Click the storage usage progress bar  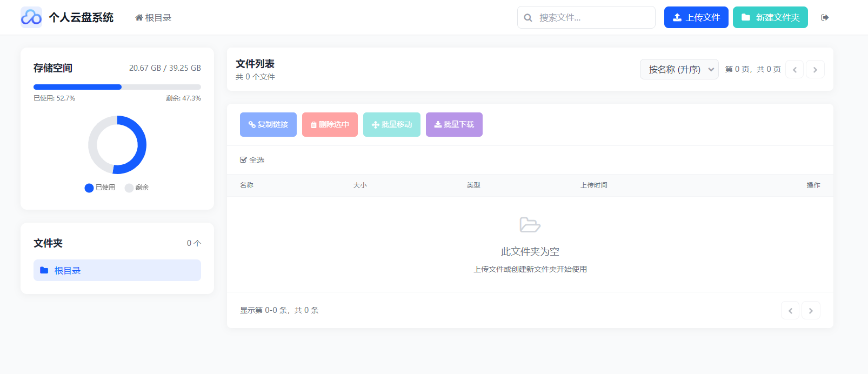tap(117, 87)
